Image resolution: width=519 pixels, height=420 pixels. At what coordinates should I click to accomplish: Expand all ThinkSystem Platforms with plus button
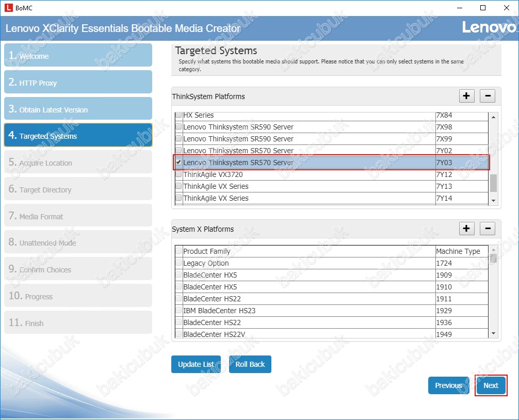(467, 96)
